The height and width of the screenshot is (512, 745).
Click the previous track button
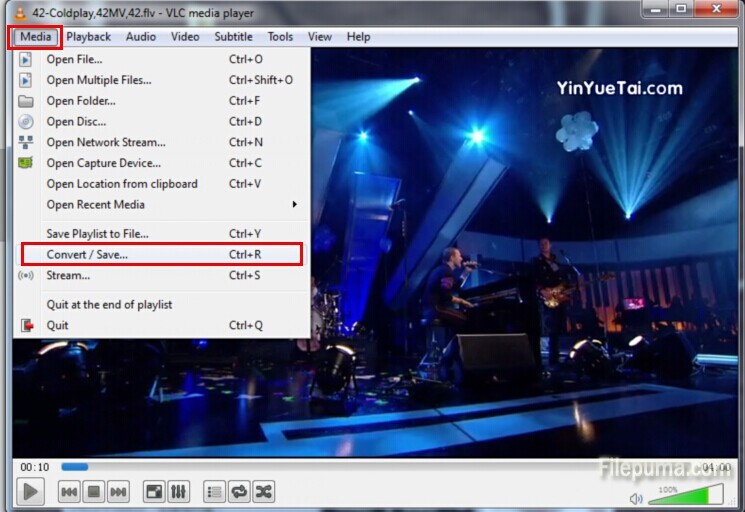point(69,491)
